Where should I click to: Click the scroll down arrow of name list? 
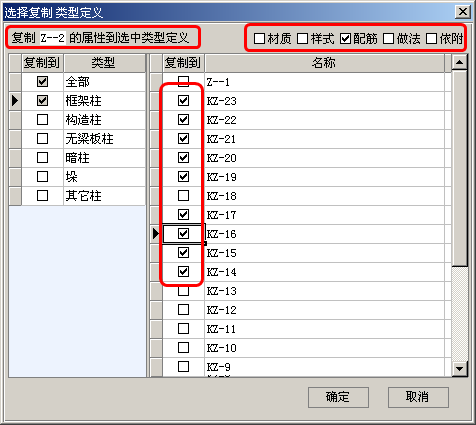[x=460, y=369]
